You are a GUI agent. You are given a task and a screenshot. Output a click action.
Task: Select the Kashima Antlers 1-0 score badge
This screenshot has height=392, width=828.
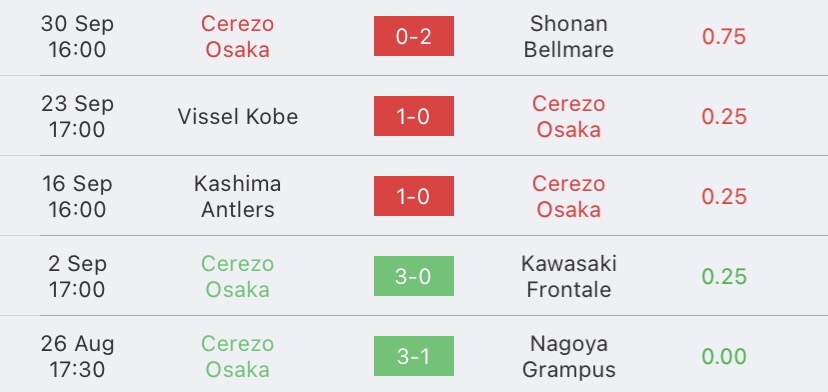413,196
